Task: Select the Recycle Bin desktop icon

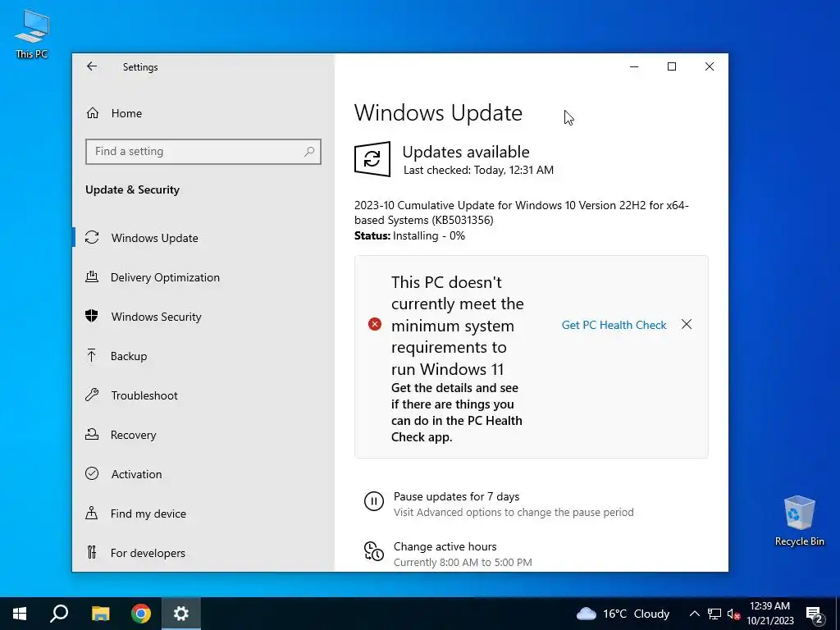Action: [799, 520]
